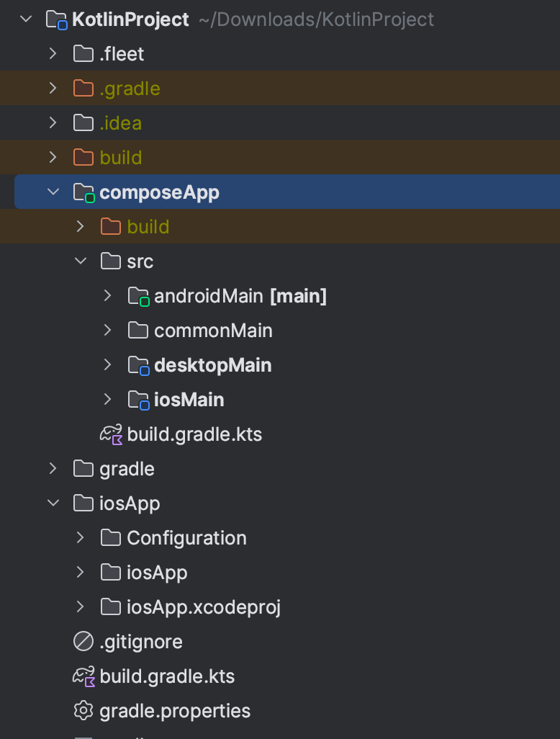Select the gradle folder in the tree
This screenshot has height=739, width=560.
pos(127,469)
